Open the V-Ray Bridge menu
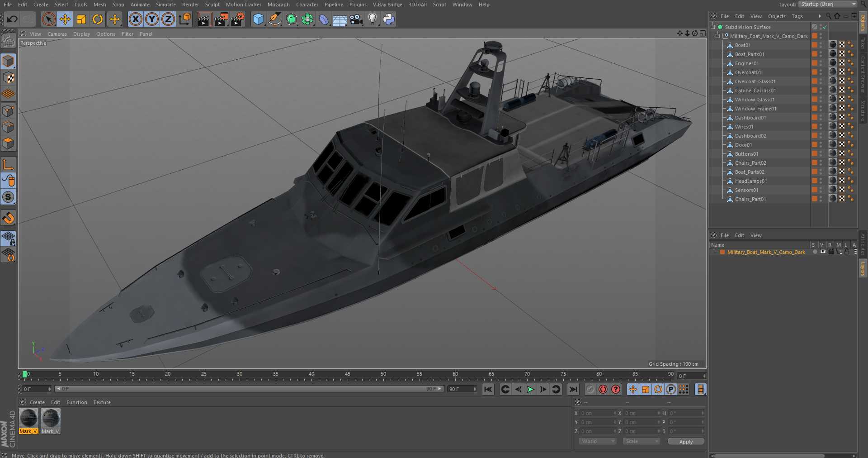The height and width of the screenshot is (458, 868). (x=387, y=5)
